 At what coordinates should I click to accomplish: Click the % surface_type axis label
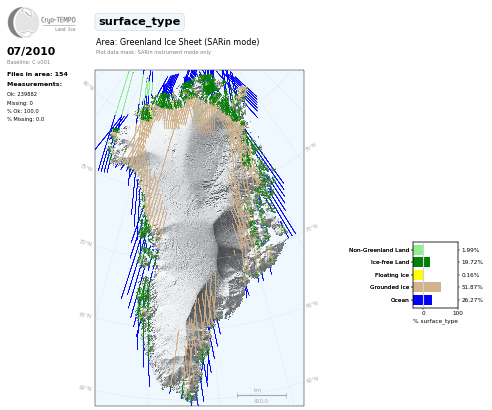435,321
